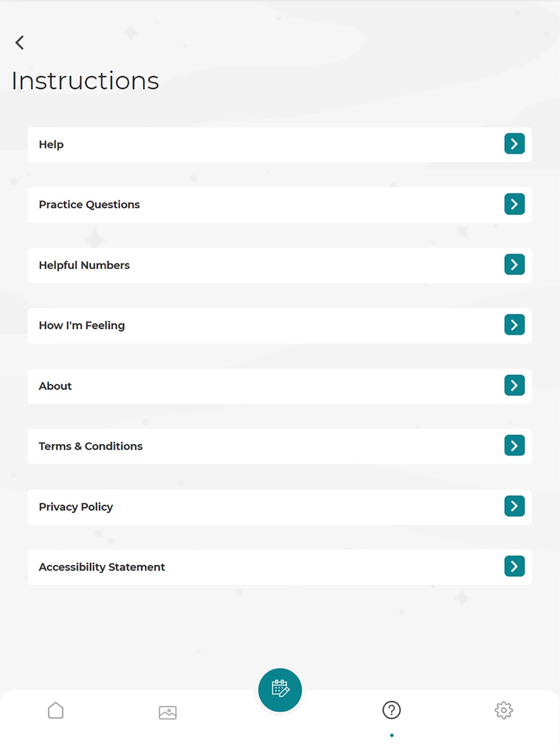Open the Help row
The width and height of the screenshot is (560, 747).
click(x=280, y=144)
